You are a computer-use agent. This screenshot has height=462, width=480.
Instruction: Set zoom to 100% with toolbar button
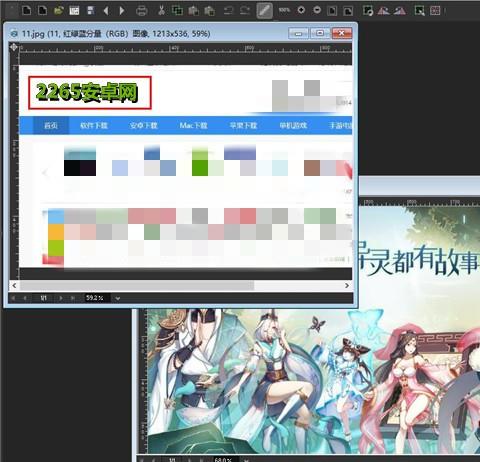[284, 10]
